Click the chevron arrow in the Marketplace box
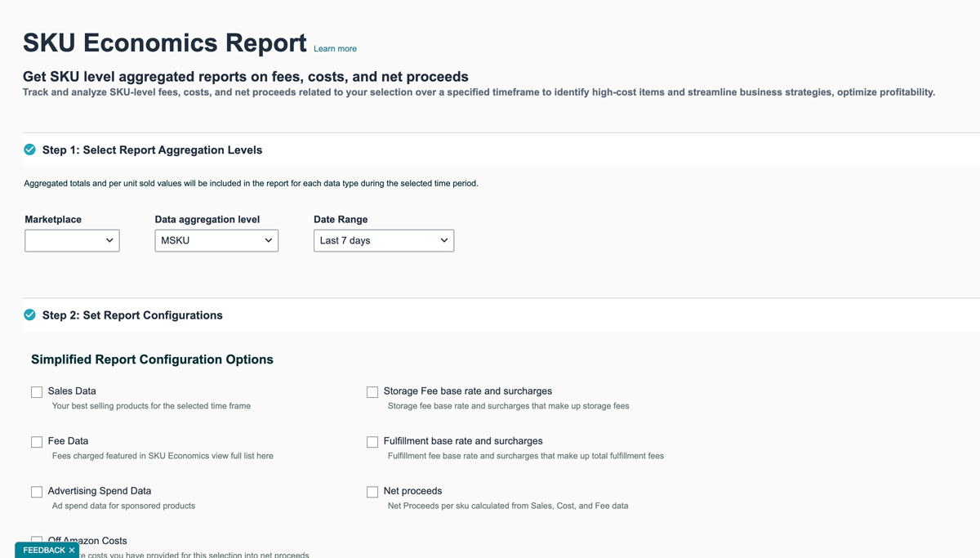Screen dimensions: 980x558 pos(109,240)
